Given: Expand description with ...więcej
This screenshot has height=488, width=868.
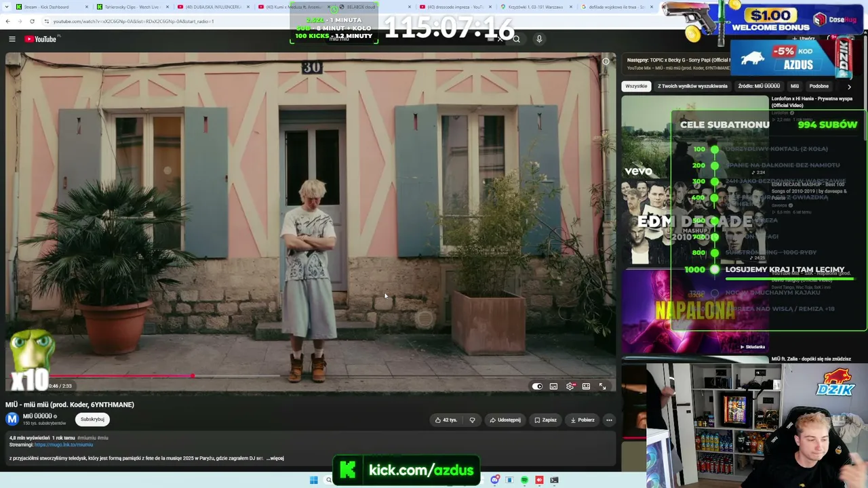Looking at the screenshot, I should pos(275,458).
